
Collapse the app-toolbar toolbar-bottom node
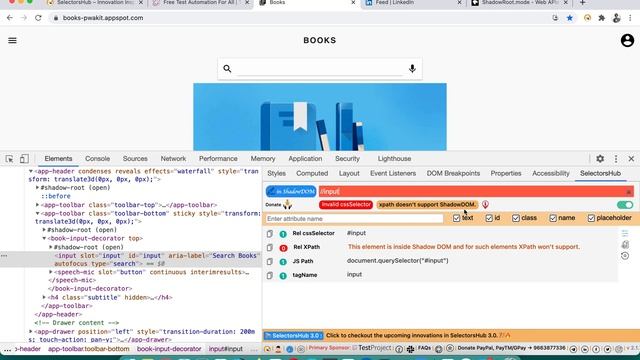click(38, 213)
